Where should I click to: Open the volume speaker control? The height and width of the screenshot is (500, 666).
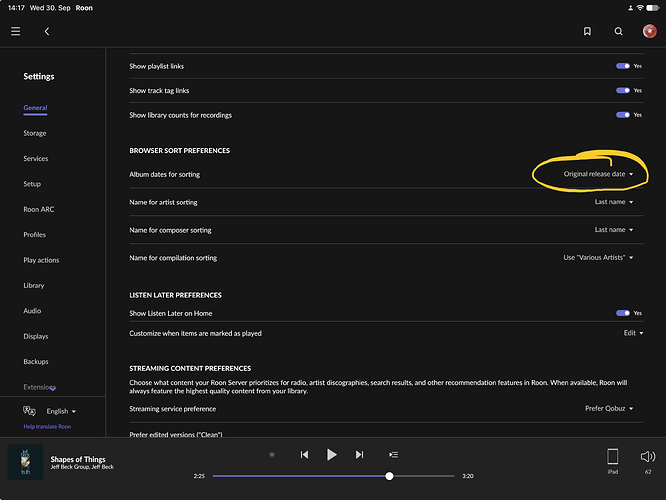(648, 457)
